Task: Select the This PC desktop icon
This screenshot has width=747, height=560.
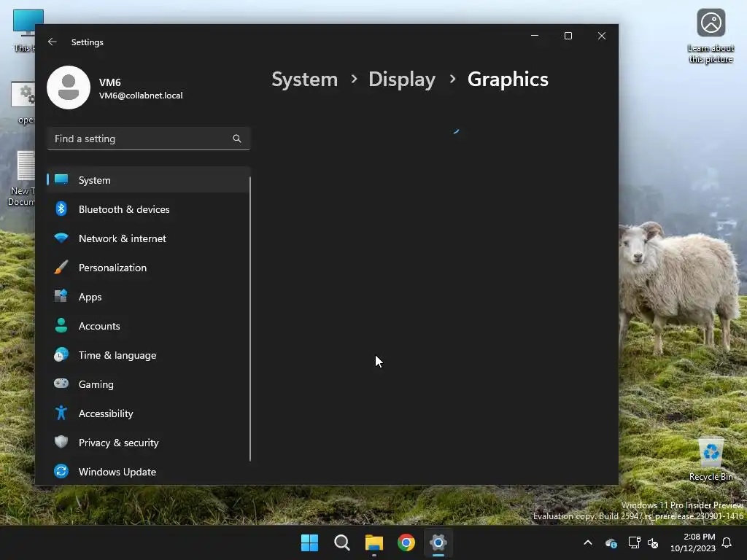Action: [x=23, y=31]
